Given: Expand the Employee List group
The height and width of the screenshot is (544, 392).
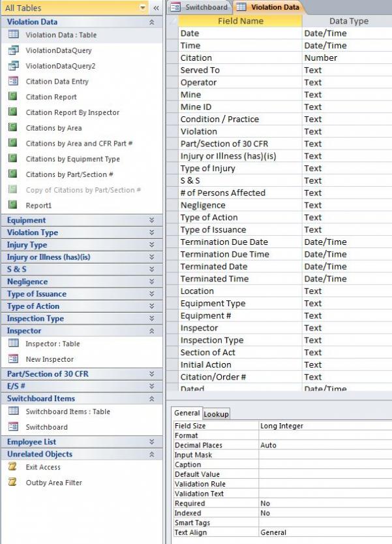Looking at the screenshot, I should click(152, 442).
